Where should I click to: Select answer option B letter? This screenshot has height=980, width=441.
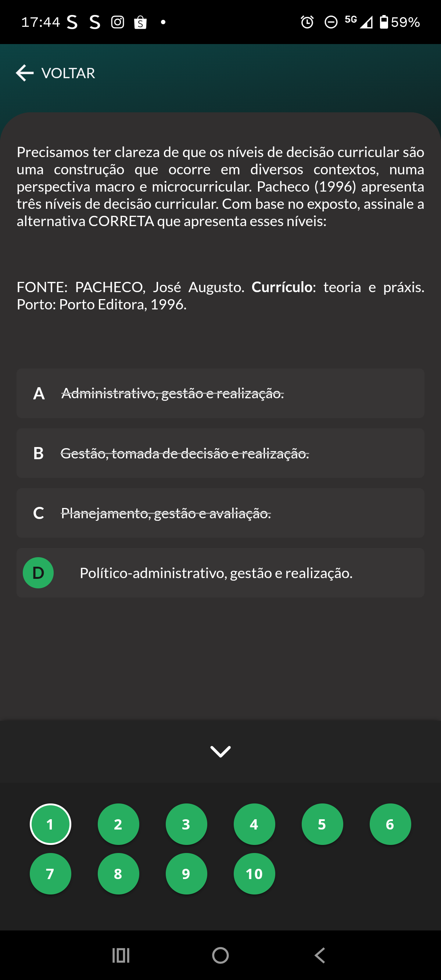[x=39, y=453]
